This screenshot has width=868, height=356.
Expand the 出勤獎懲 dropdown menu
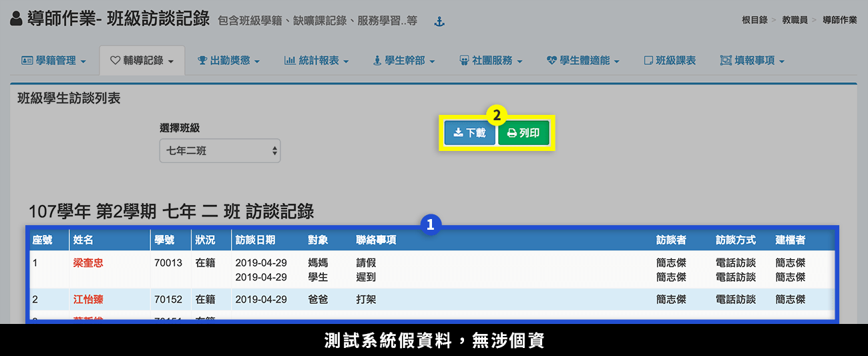pyautogui.click(x=228, y=61)
